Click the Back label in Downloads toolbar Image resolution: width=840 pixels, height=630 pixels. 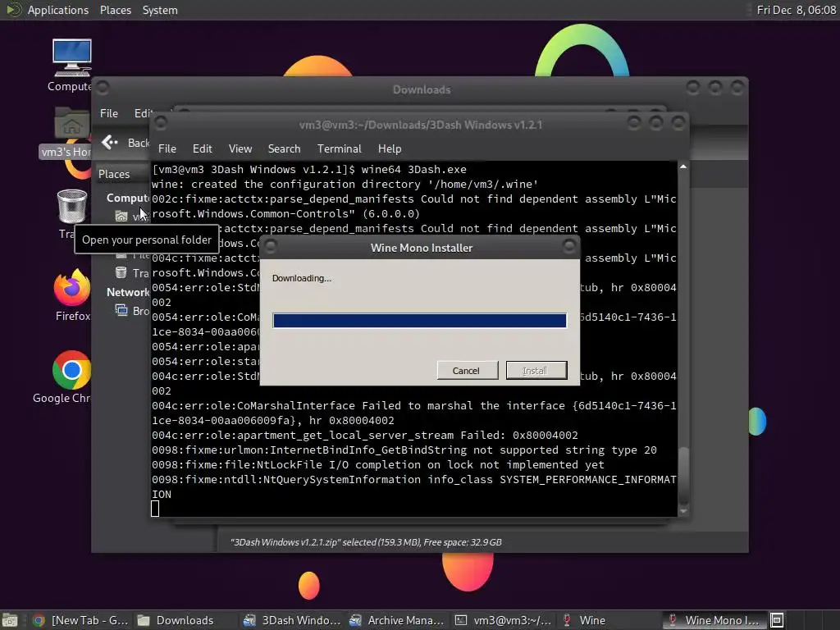pyautogui.click(x=138, y=143)
